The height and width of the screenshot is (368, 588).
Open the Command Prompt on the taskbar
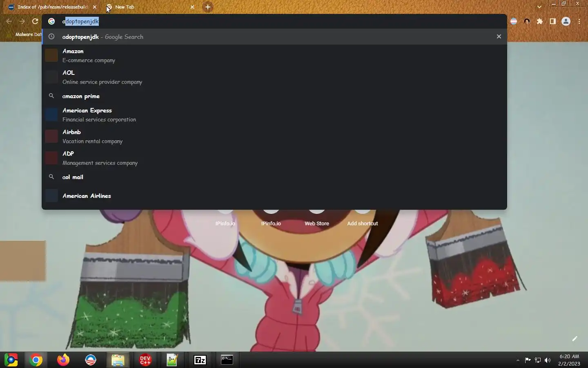[227, 360]
